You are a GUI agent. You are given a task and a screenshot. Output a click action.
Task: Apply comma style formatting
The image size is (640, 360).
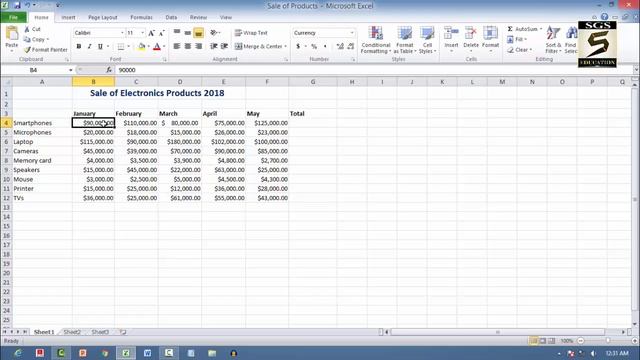tap(325, 47)
